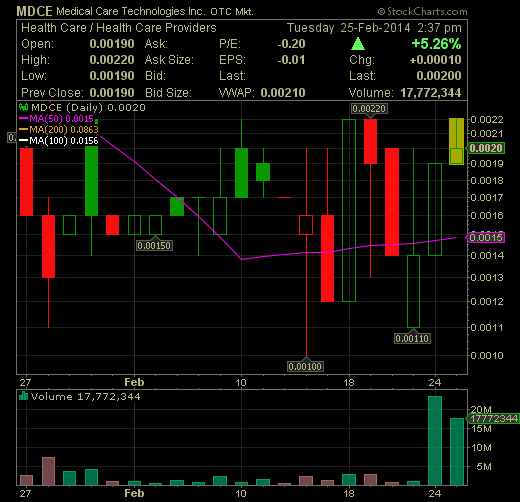Select the MA(100) 0.0156 legend entry
This screenshot has width=520, height=502.
59,141
